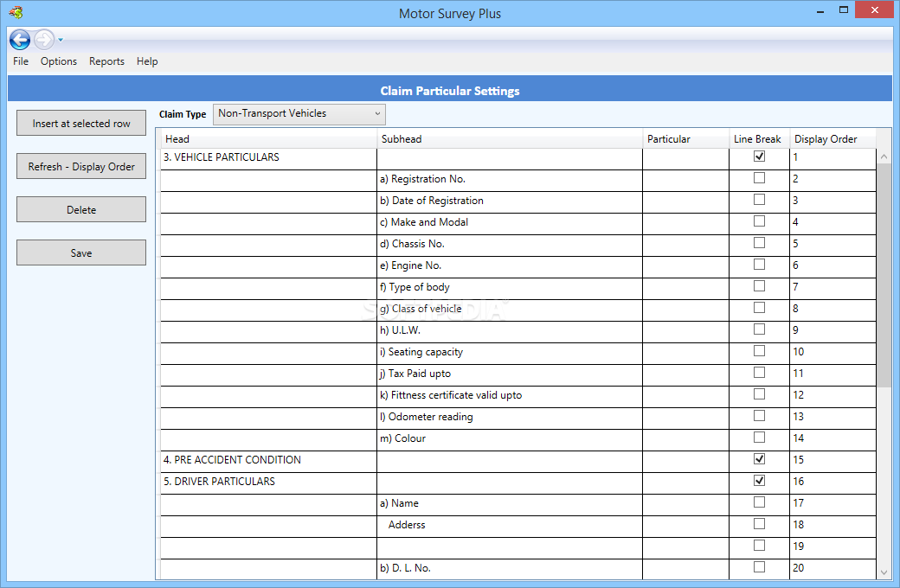Click the Particular column header
This screenshot has height=588, width=900.
tap(686, 139)
